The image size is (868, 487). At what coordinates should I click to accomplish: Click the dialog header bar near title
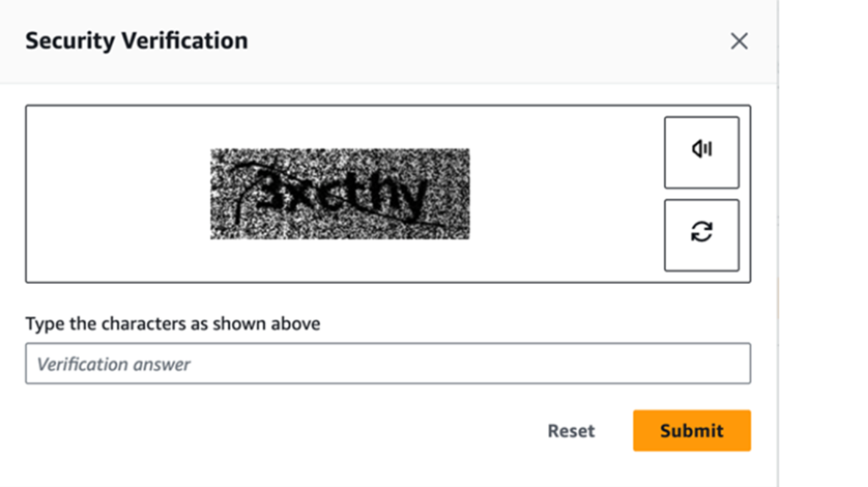coord(411,41)
